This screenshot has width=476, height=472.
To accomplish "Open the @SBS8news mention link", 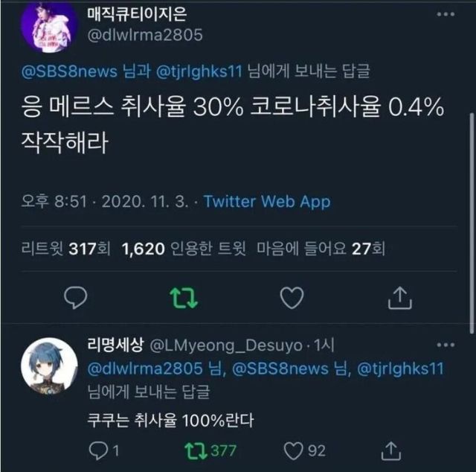I will point(65,73).
